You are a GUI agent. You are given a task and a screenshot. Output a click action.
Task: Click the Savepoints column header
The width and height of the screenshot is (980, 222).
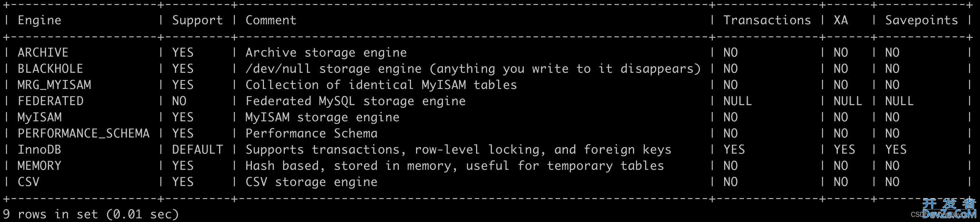click(x=921, y=20)
